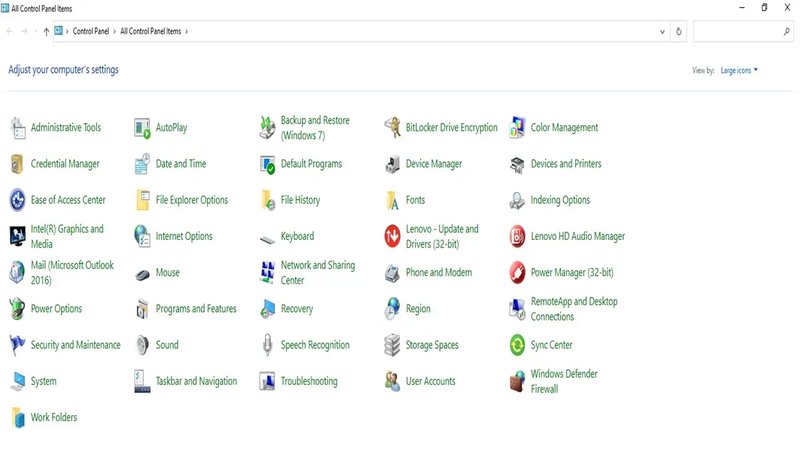Open the Region globe icon

392,309
